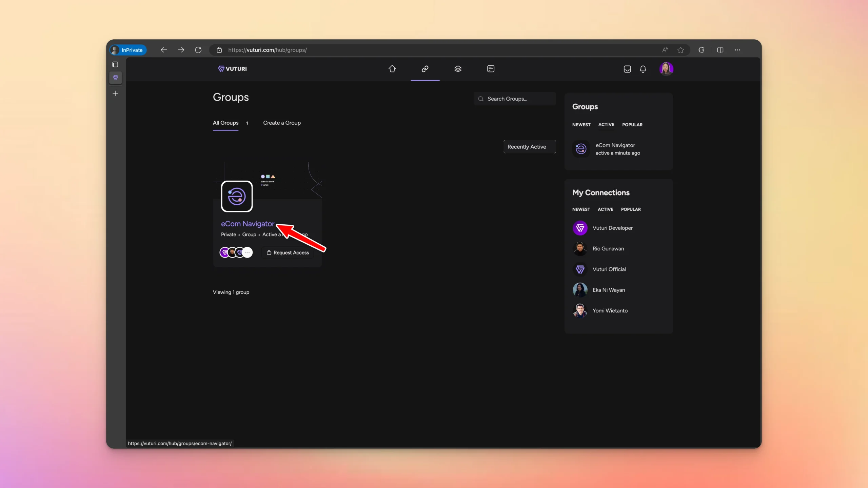
Task: Open the tab actions icon in sidebar
Action: click(x=115, y=64)
